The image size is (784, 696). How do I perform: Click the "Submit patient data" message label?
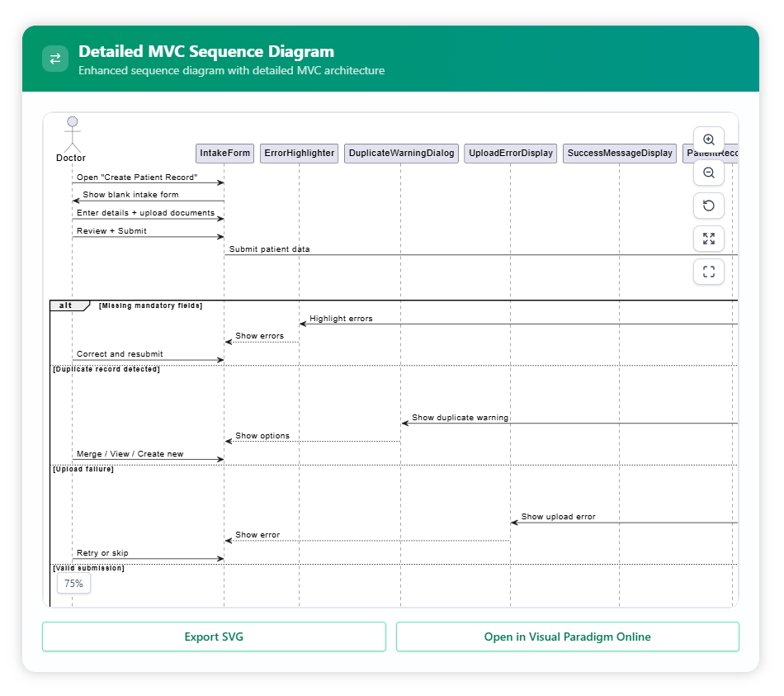pos(269,249)
